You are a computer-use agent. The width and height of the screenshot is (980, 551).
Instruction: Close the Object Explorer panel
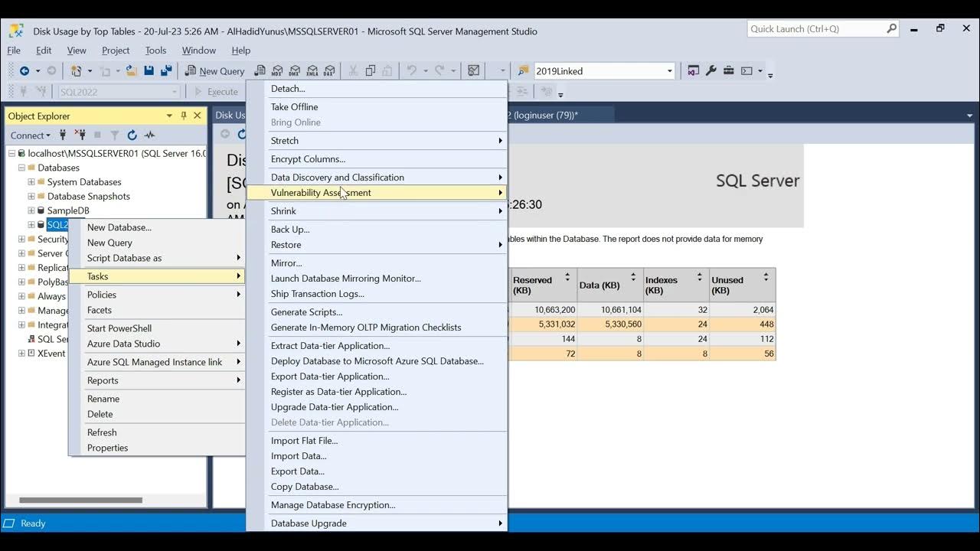198,116
